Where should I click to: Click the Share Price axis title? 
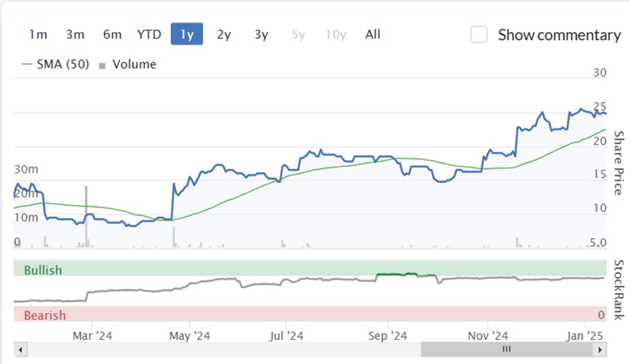tap(619, 163)
